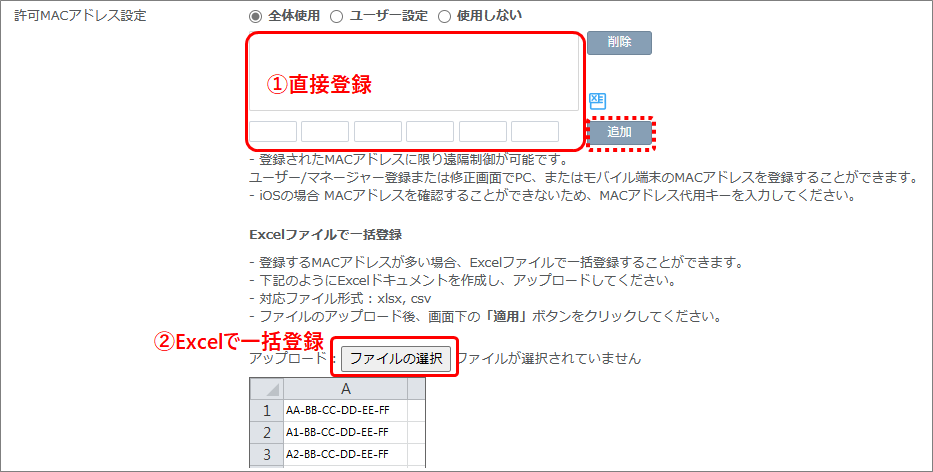Click the third MAC address octet field
933x472 pixels.
378,131
